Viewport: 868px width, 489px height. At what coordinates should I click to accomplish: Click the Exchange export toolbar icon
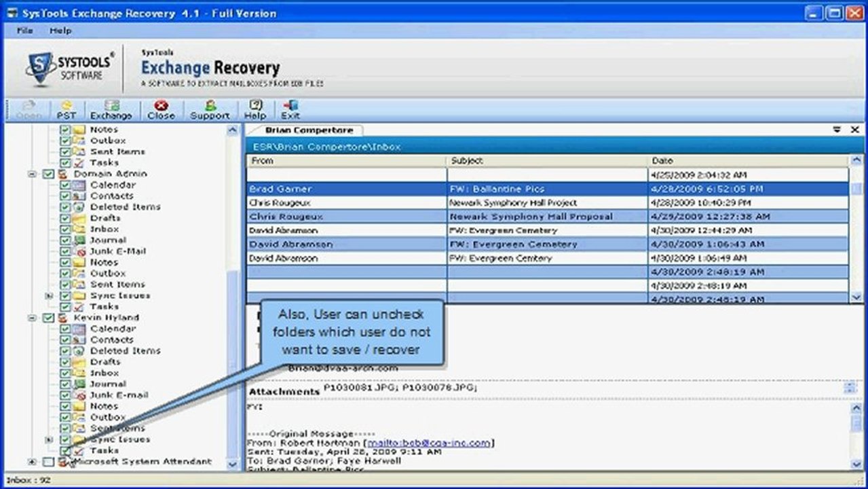click(111, 110)
